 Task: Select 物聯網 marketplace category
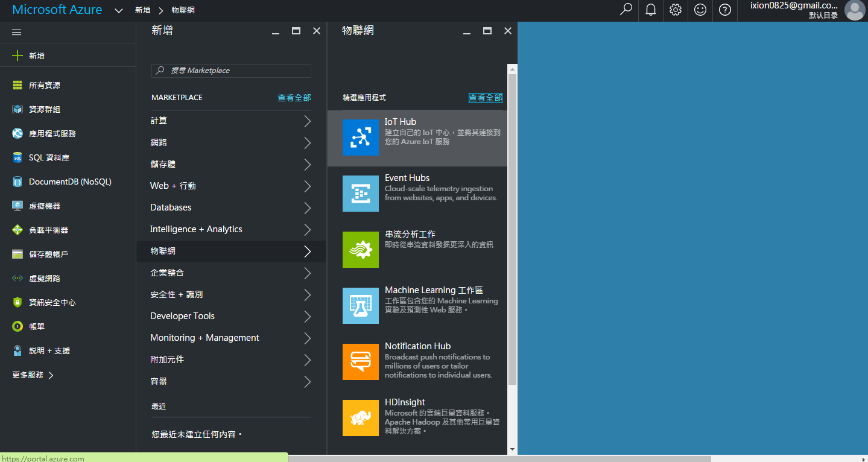click(231, 251)
